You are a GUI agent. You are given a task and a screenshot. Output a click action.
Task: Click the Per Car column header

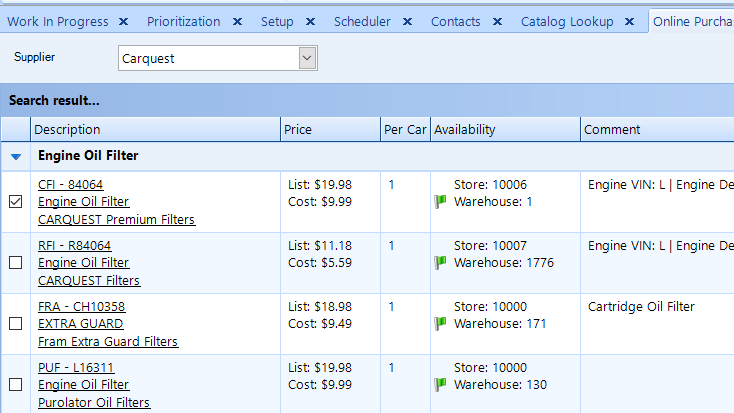coord(405,129)
